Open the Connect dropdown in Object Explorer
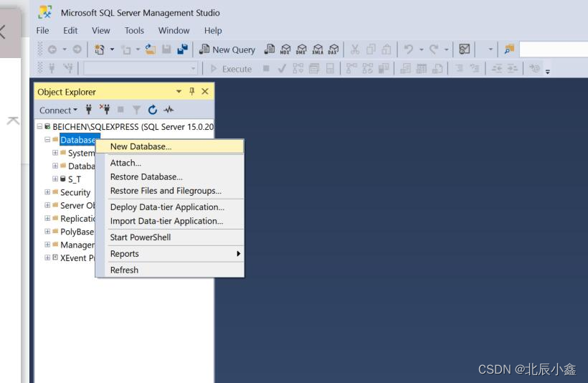This screenshot has height=383, width=588. pyautogui.click(x=59, y=110)
